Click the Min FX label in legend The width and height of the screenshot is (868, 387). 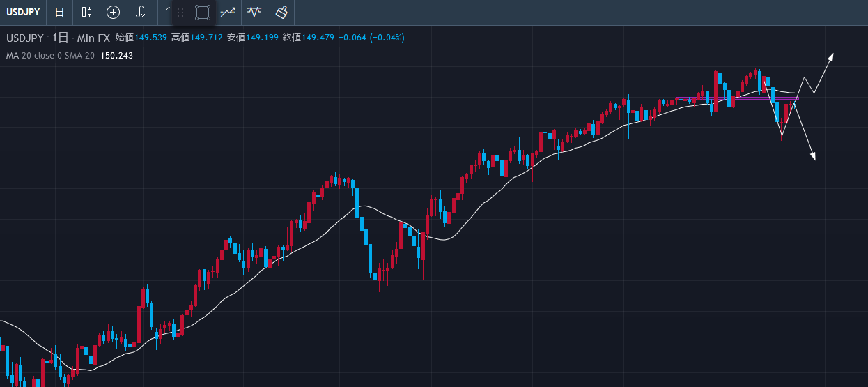93,38
